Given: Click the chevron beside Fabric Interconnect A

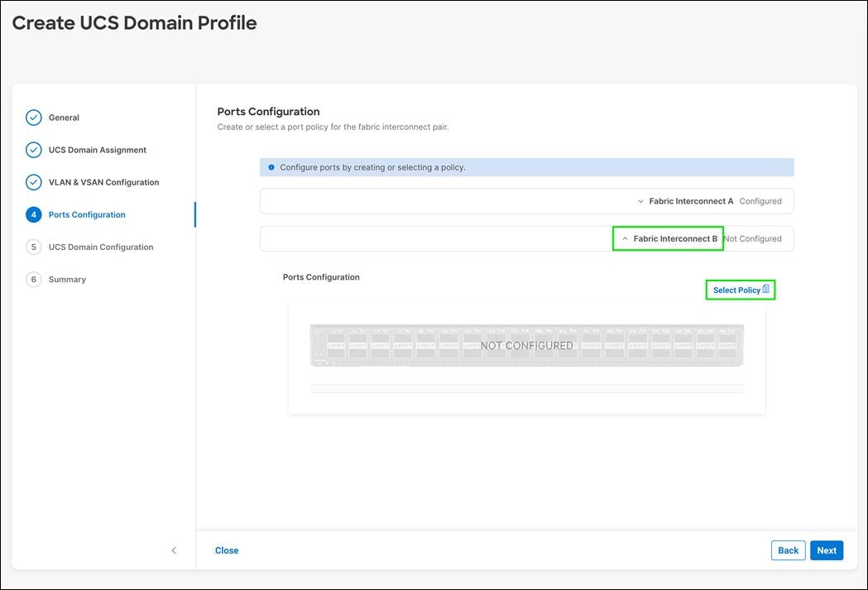Looking at the screenshot, I should point(640,200).
